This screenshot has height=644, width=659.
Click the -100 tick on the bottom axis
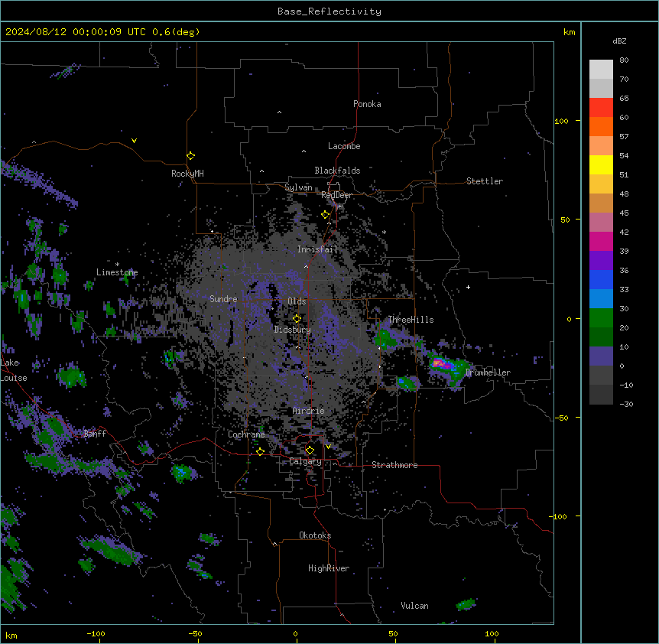(x=96, y=633)
